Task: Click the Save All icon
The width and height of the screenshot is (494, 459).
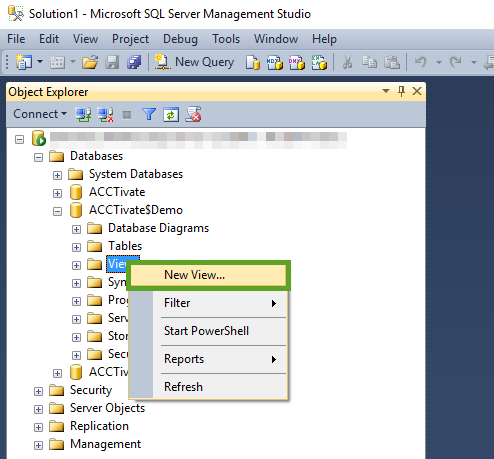Action: 134,62
